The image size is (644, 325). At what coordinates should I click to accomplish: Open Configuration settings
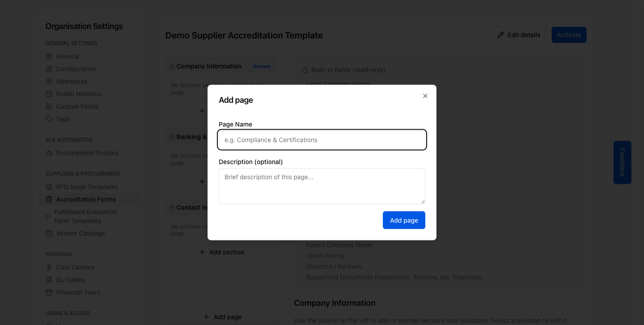pyautogui.click(x=76, y=69)
